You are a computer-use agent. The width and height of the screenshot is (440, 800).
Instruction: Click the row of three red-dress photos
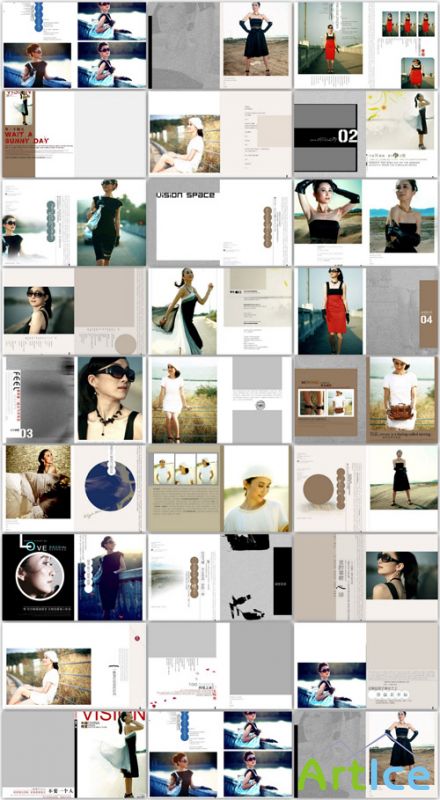tap(408, 24)
